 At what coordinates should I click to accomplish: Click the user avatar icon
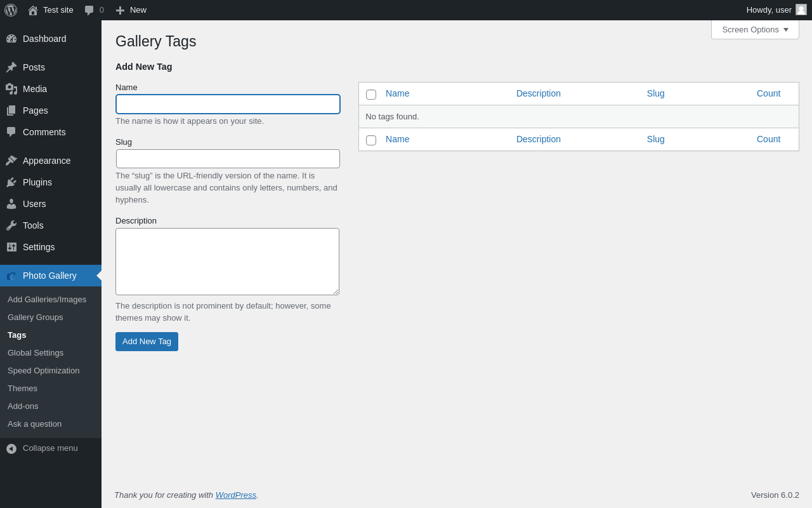(801, 10)
